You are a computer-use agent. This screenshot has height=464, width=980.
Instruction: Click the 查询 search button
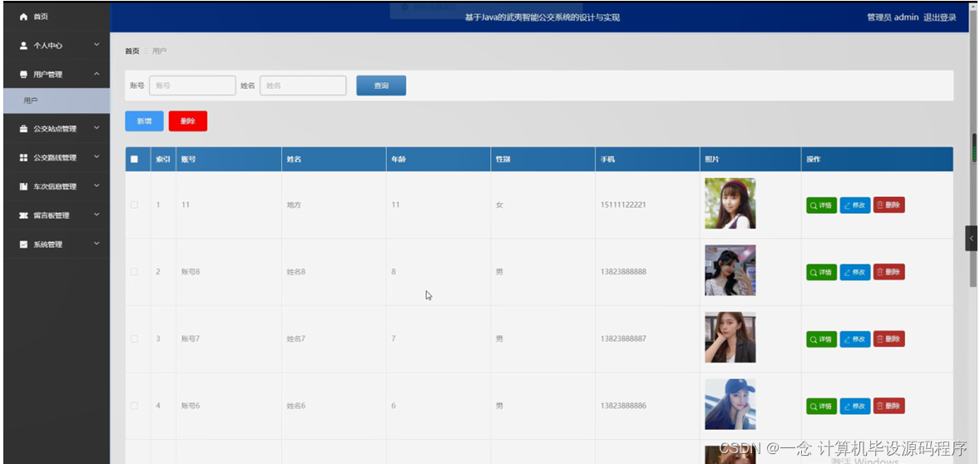point(381,86)
